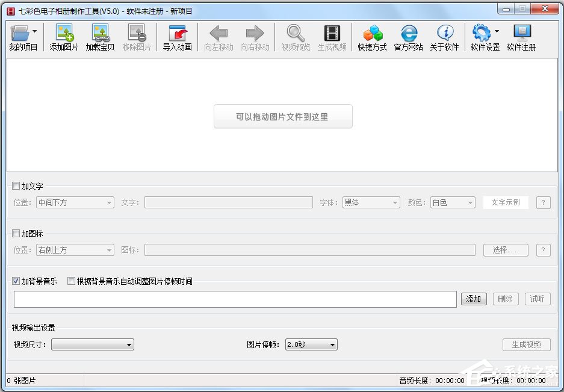The width and height of the screenshot is (564, 392).
Task: Click the 生成视频 button at bottom right
Action: [x=527, y=344]
